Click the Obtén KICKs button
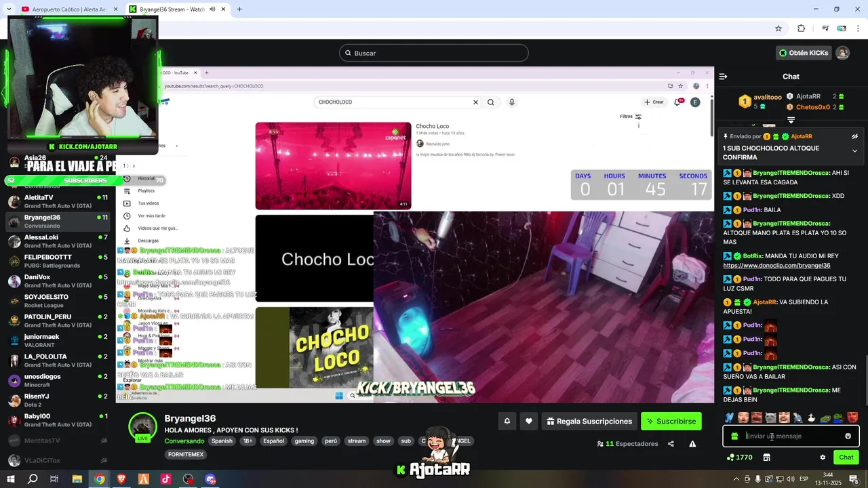This screenshot has width=868, height=488. (x=804, y=53)
